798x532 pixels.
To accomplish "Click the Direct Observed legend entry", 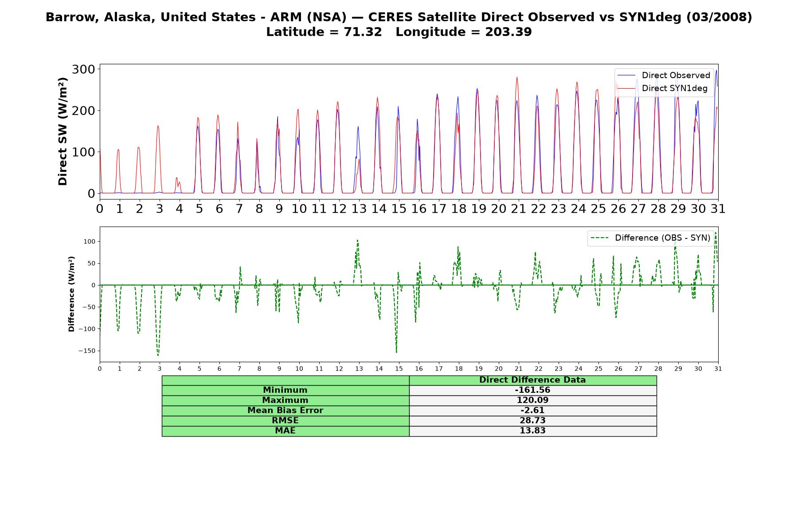I will pyautogui.click(x=664, y=75).
